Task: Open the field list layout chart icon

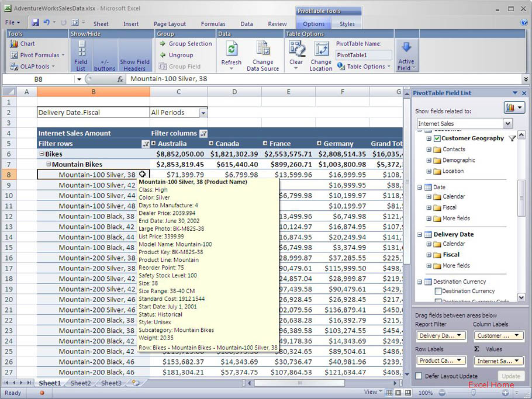Action: coord(514,108)
